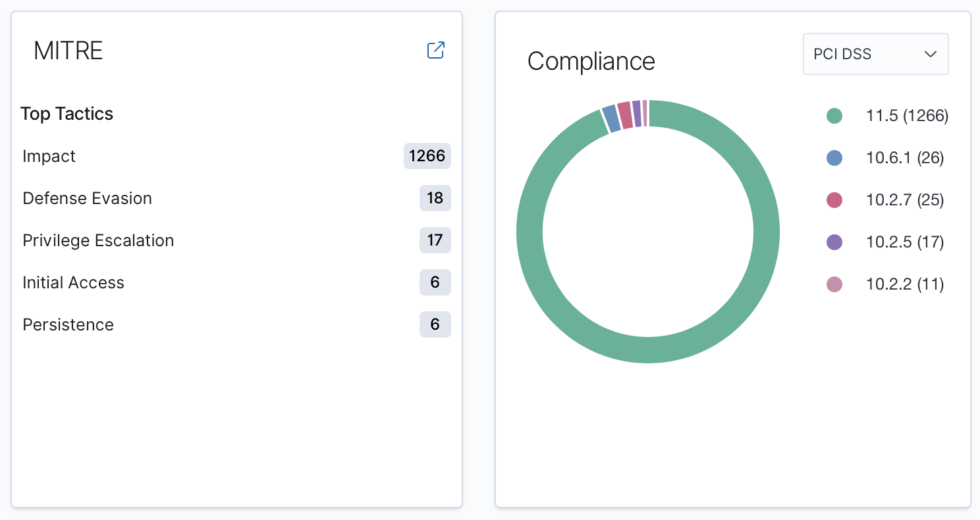Click the blue 10.6.1 legend dot
Image resolution: width=980 pixels, height=520 pixels.
point(834,158)
